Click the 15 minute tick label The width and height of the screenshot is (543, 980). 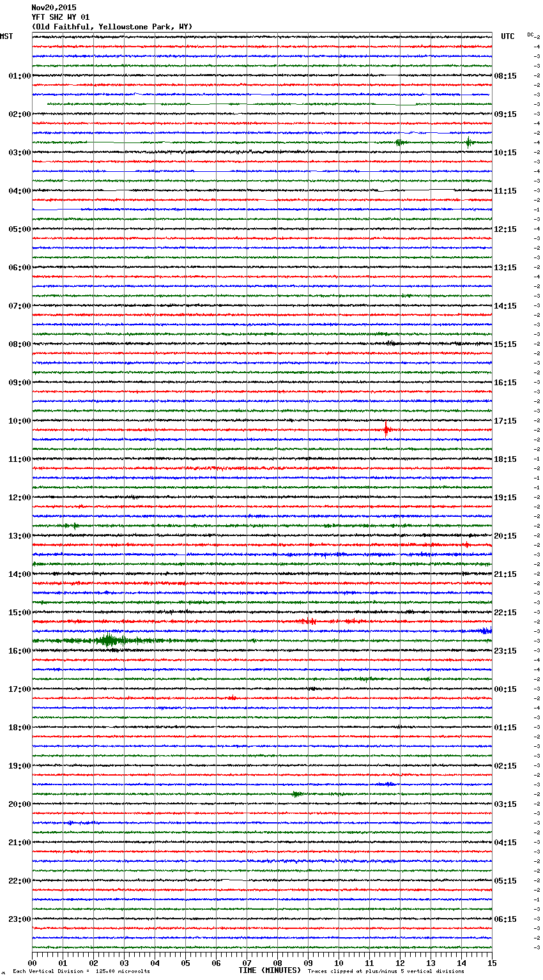point(492,963)
